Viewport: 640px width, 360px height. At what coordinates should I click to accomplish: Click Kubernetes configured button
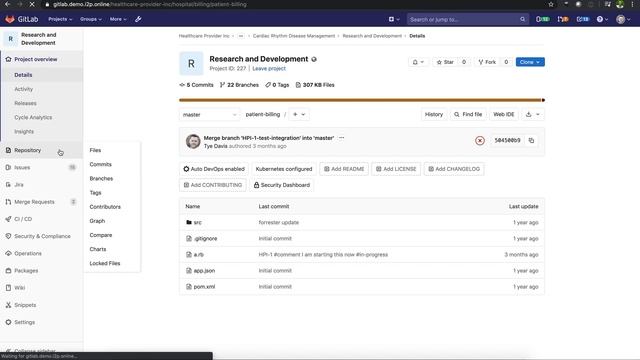click(x=284, y=169)
